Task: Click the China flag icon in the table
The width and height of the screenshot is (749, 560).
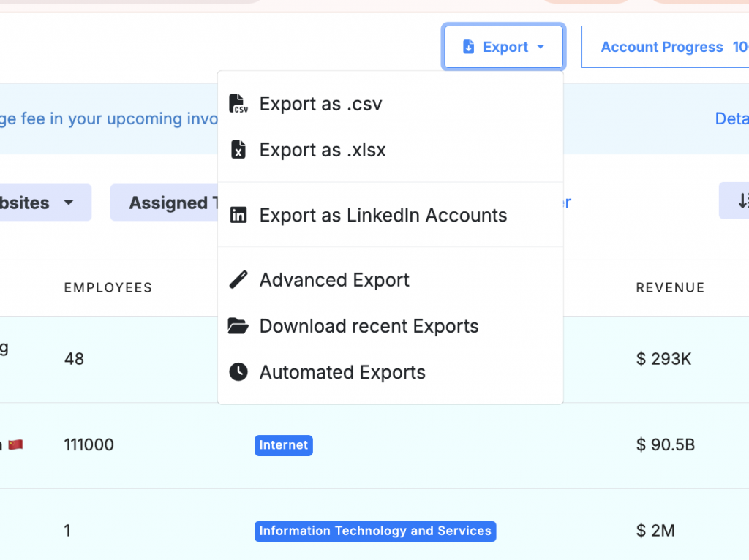Action: (15, 444)
